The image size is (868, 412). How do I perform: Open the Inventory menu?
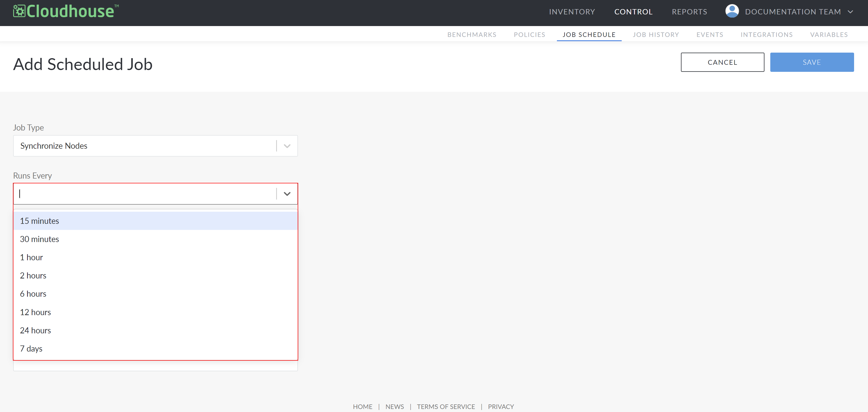572,12
